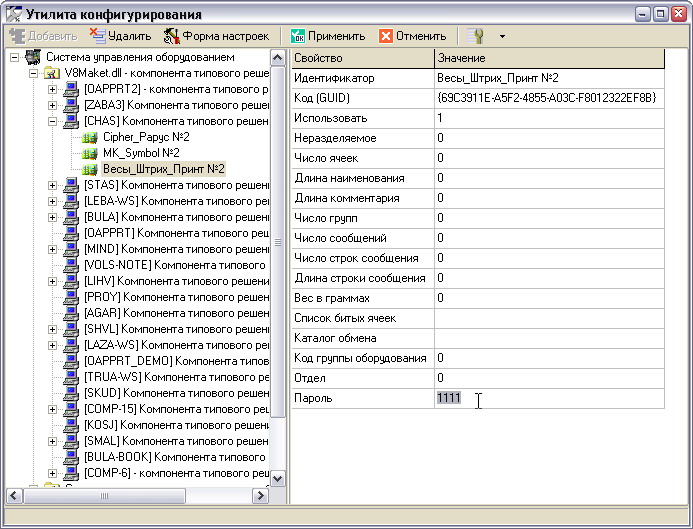
Task: Collapse the Система управления оборудованием root node
Action: [14, 57]
